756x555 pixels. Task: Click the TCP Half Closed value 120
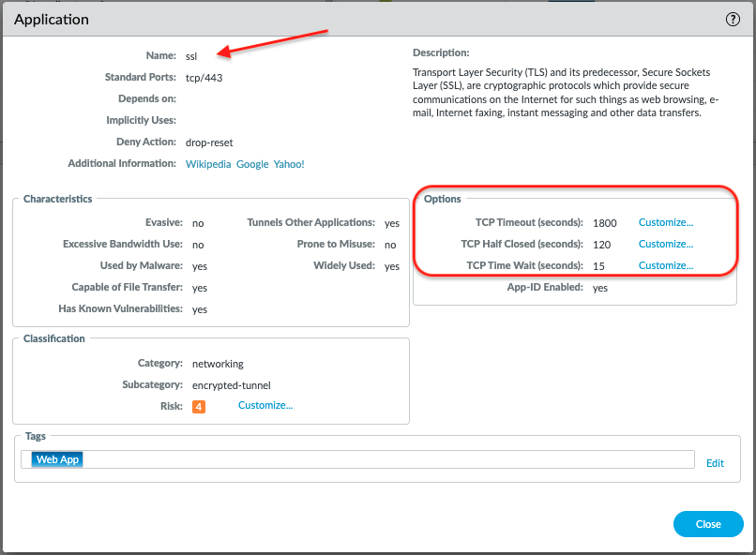pyautogui.click(x=602, y=246)
